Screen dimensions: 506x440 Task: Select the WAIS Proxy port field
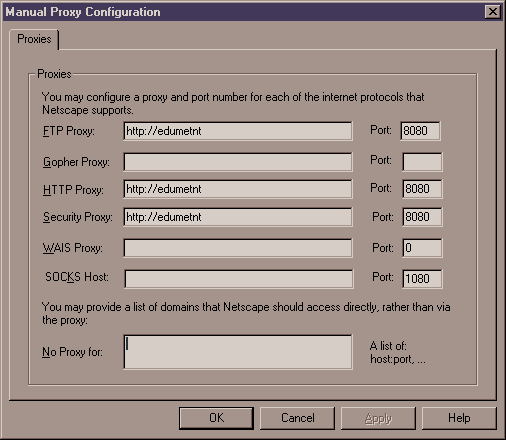(422, 248)
